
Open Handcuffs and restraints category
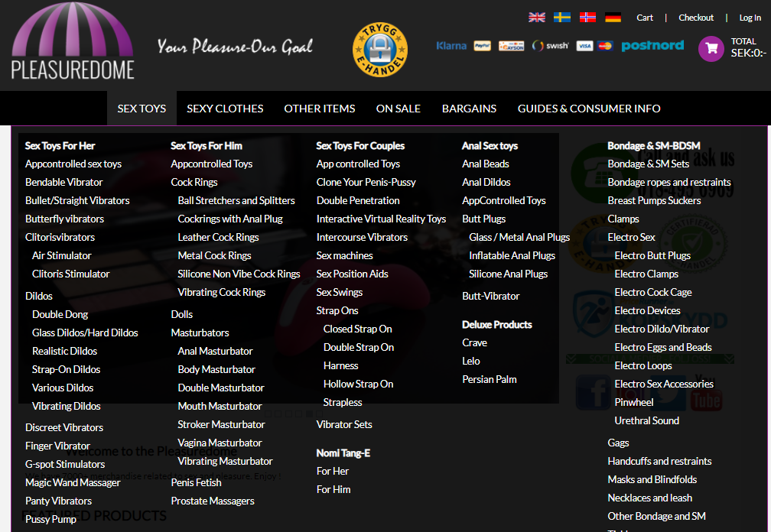pyautogui.click(x=659, y=461)
